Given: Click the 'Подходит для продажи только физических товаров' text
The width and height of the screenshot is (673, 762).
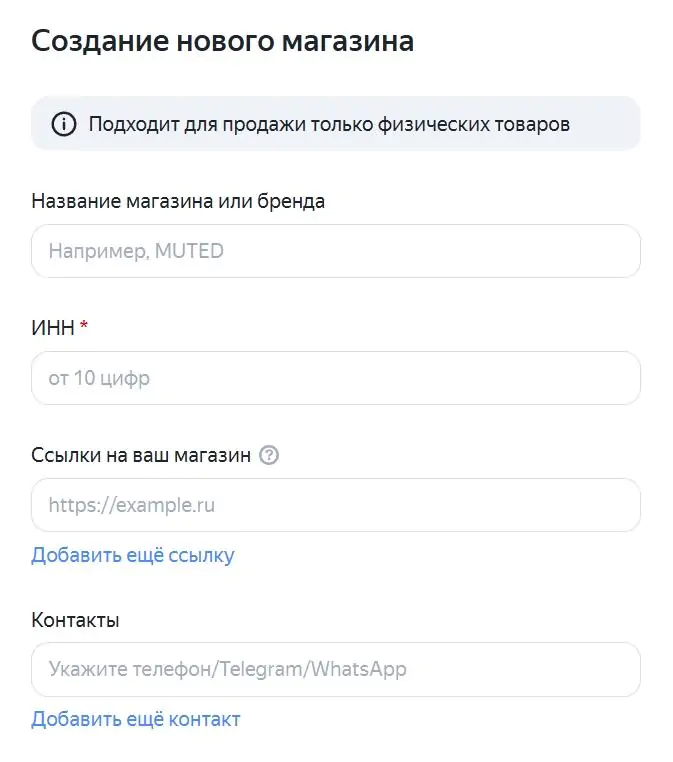Looking at the screenshot, I should (329, 124).
